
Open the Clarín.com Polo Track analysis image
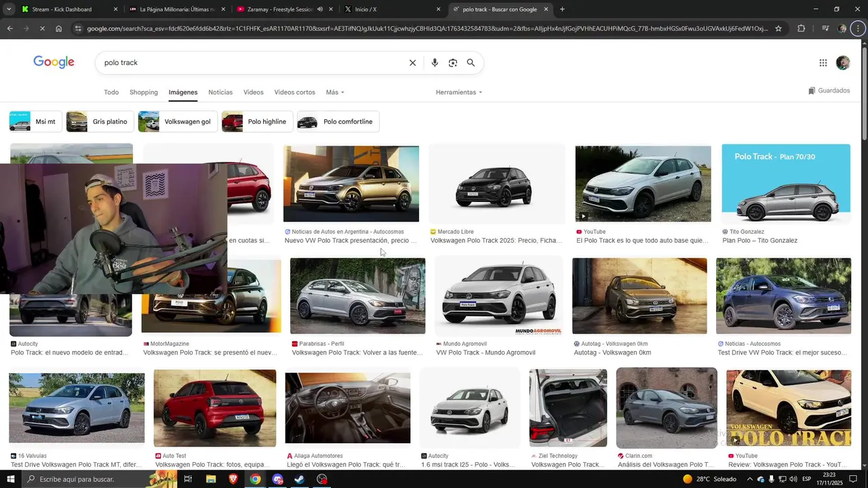coord(667,408)
